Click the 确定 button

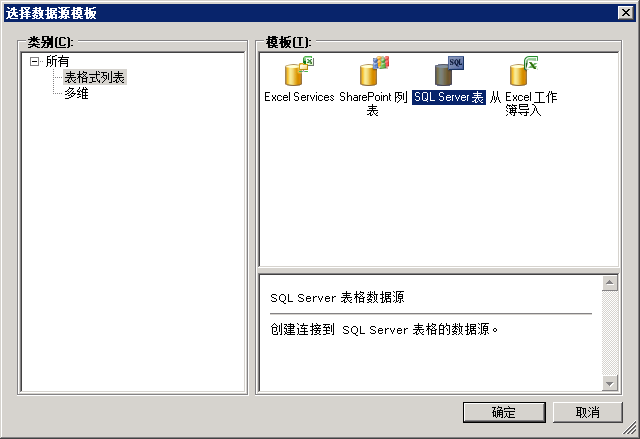(504, 412)
